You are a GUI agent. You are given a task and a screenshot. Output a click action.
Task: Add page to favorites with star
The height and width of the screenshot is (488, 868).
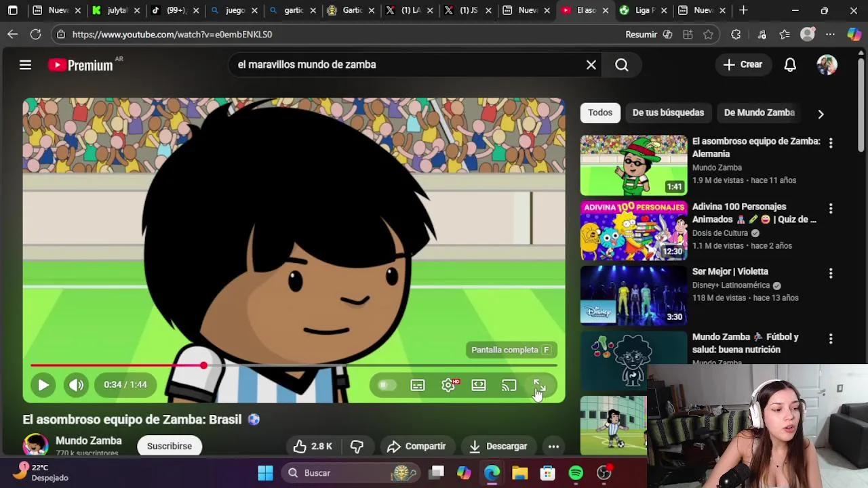[x=709, y=34]
